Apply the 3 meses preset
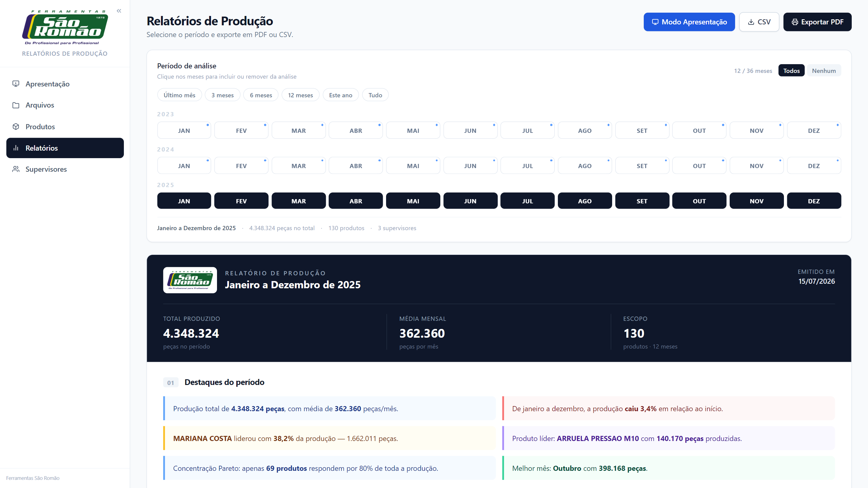Image resolution: width=868 pixels, height=488 pixels. pos(222,95)
